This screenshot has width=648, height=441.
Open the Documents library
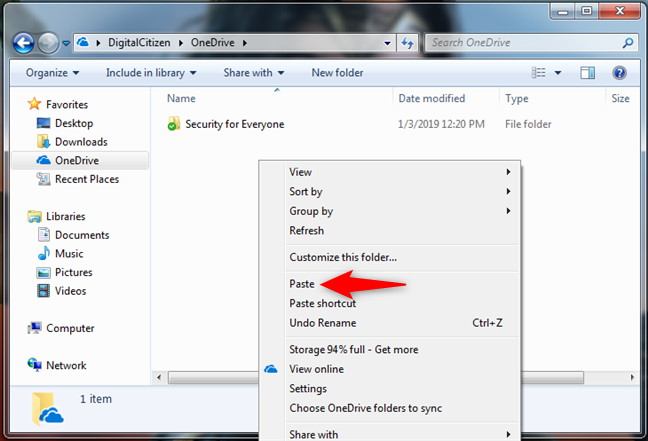point(82,235)
